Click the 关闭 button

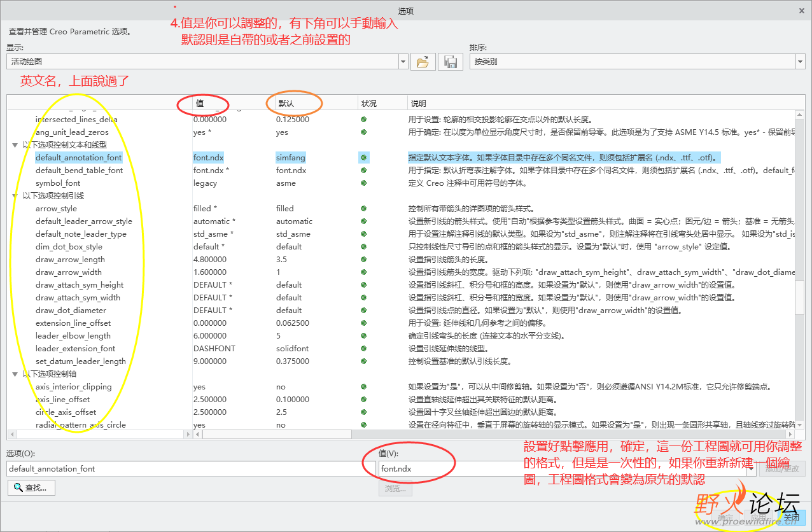pyautogui.click(x=792, y=517)
